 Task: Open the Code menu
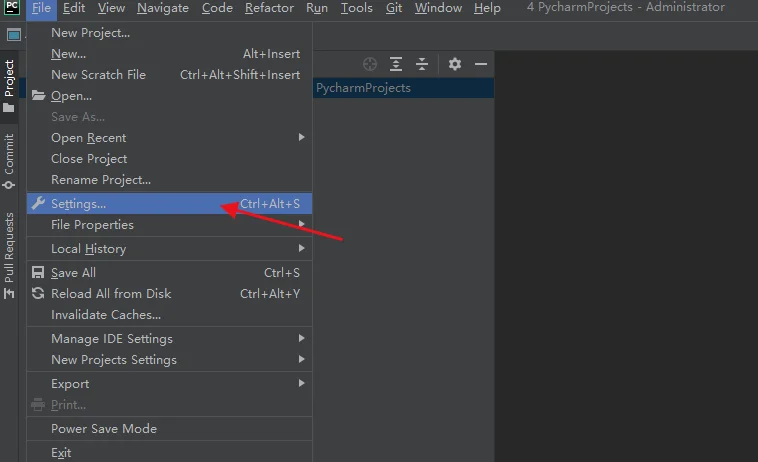[x=217, y=8]
